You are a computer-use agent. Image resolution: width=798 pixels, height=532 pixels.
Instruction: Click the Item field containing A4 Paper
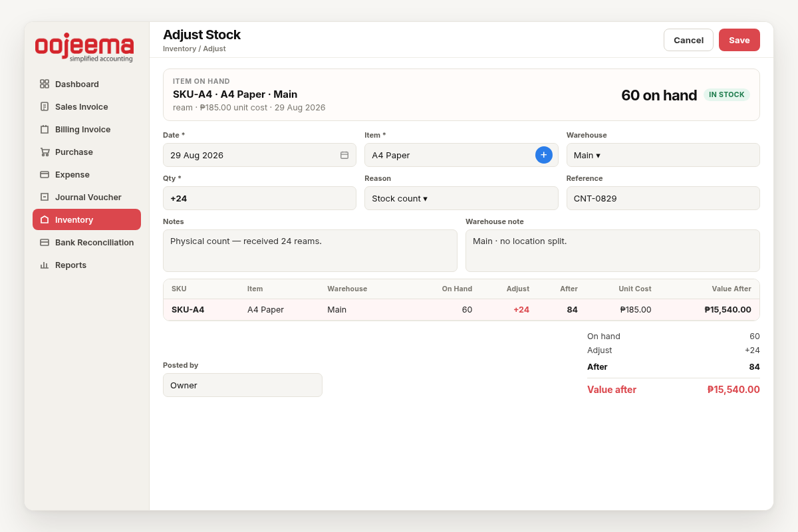[x=461, y=155]
